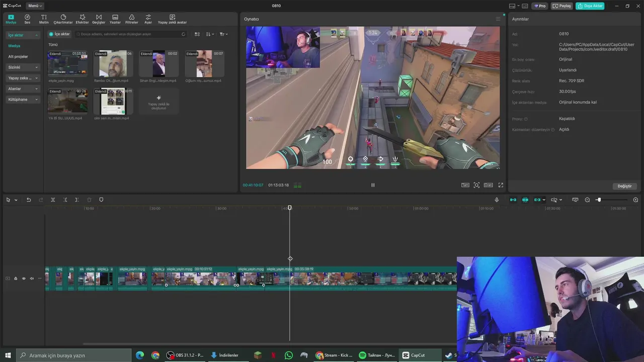The image size is (644, 362).
Task: Open Spotify from the taskbar
Action: point(377,355)
